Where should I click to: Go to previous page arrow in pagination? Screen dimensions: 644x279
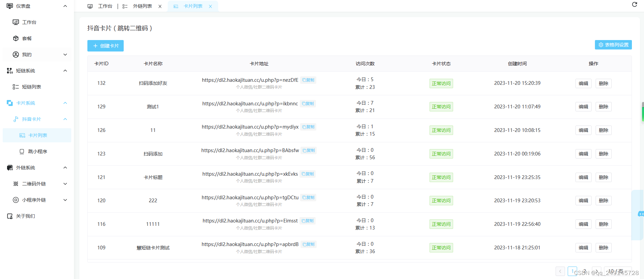tap(560, 271)
